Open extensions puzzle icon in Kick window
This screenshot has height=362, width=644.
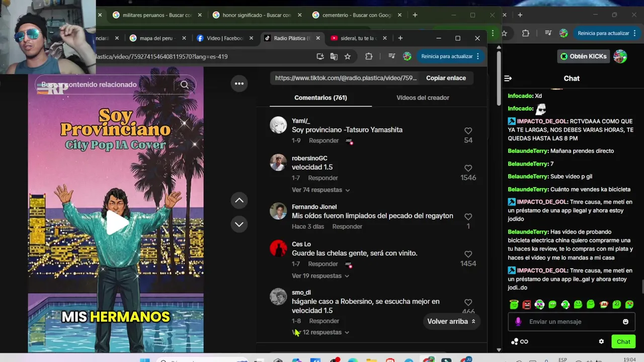pyautogui.click(x=525, y=33)
